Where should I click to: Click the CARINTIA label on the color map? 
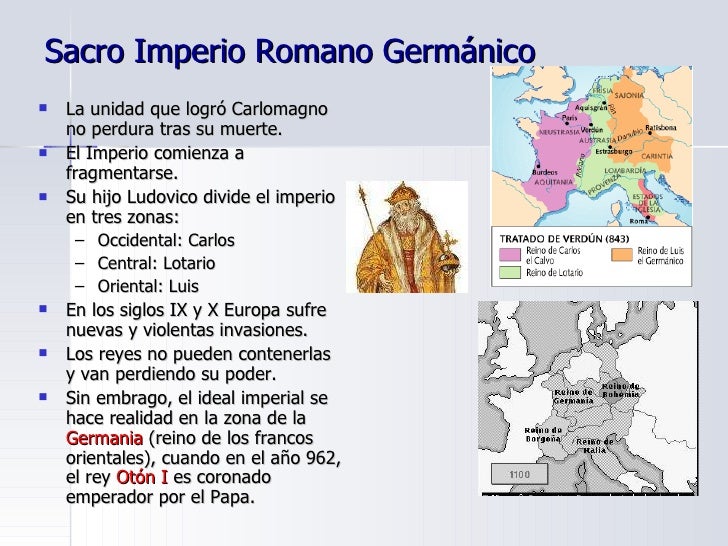point(657,156)
